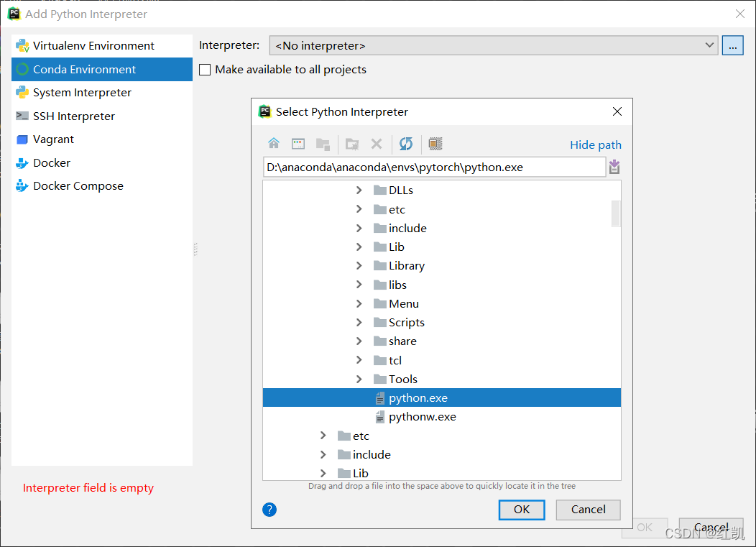The width and height of the screenshot is (756, 547).
Task: Click the SSH Interpreter terminal icon
Action: [x=22, y=116]
